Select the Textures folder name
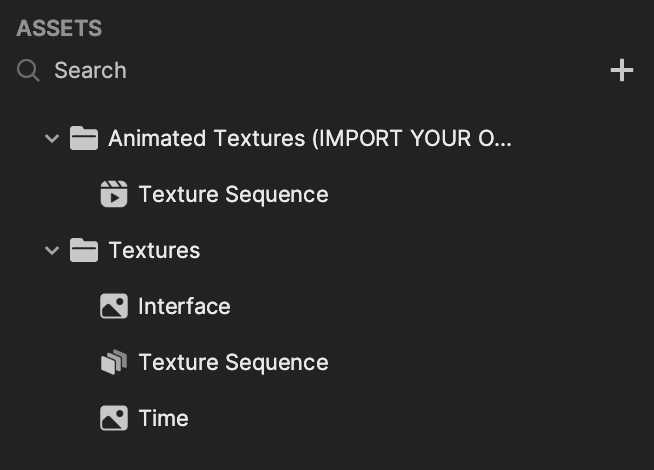Viewport: 654px width, 470px height. (154, 250)
